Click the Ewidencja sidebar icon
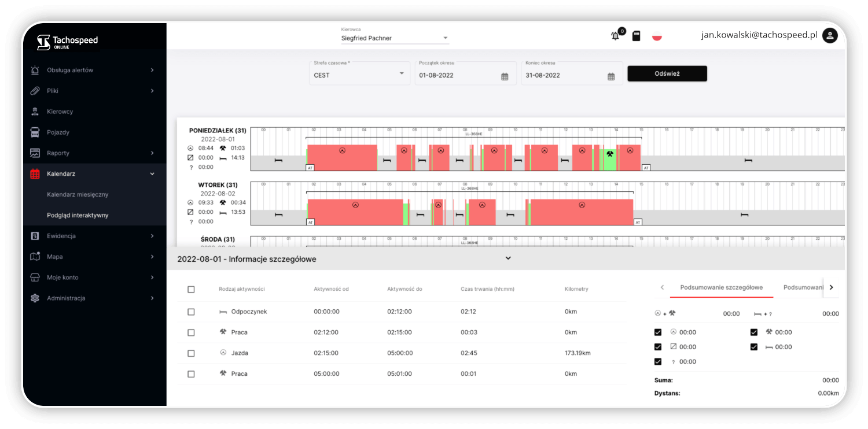Image resolution: width=868 pixels, height=429 pixels. [x=35, y=236]
